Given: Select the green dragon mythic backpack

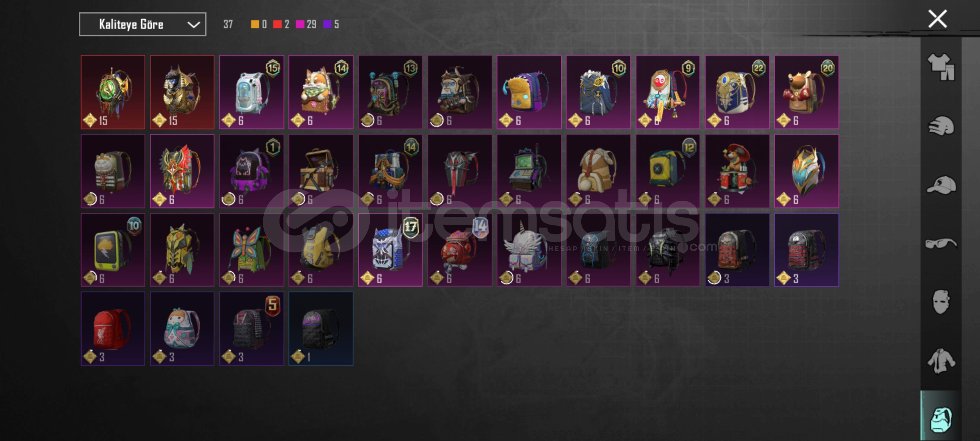Looking at the screenshot, I should click(113, 92).
